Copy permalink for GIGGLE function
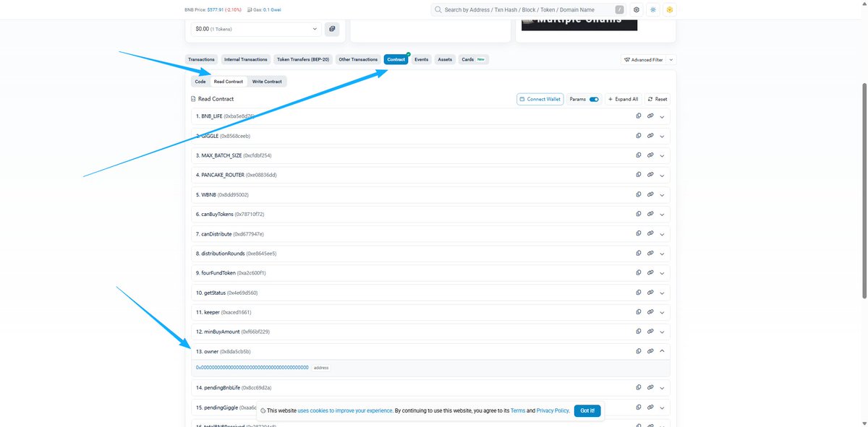 [650, 135]
